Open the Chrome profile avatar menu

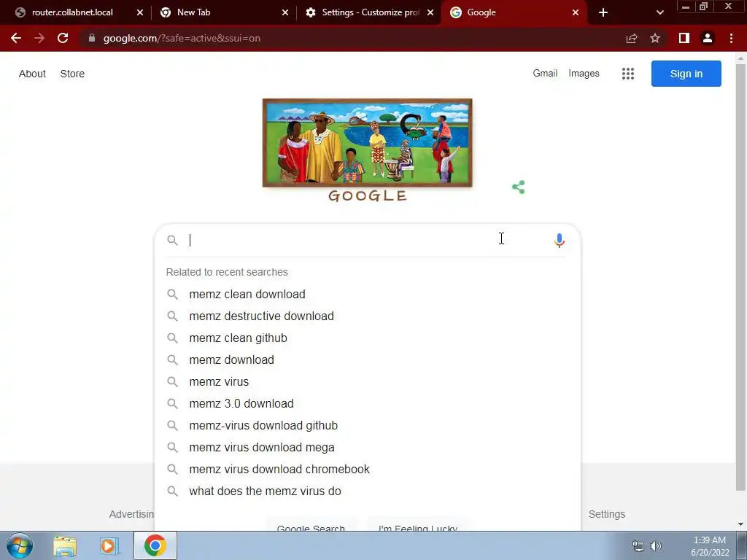[708, 38]
